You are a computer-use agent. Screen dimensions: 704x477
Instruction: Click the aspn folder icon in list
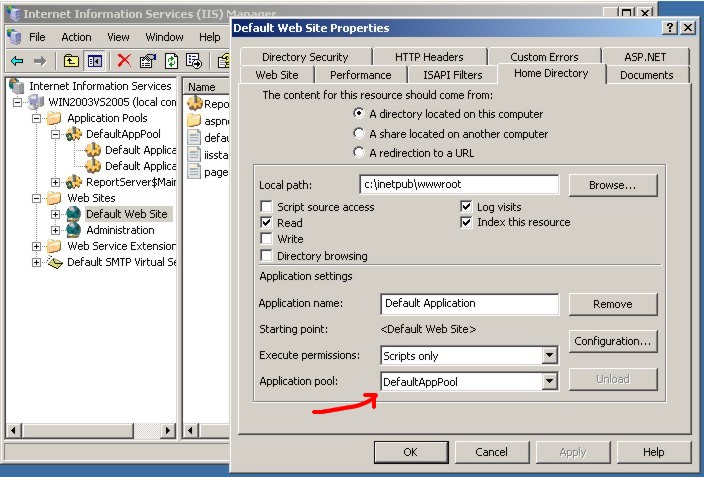(194, 120)
